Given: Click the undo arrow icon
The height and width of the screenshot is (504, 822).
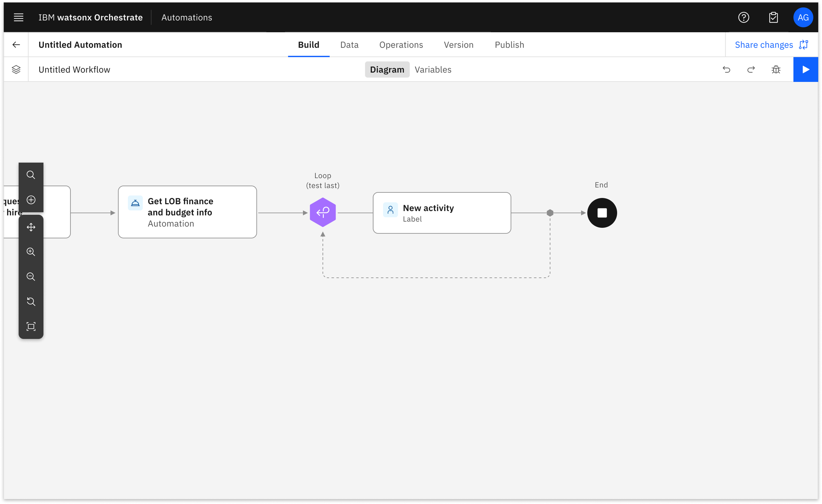Looking at the screenshot, I should click(x=726, y=69).
